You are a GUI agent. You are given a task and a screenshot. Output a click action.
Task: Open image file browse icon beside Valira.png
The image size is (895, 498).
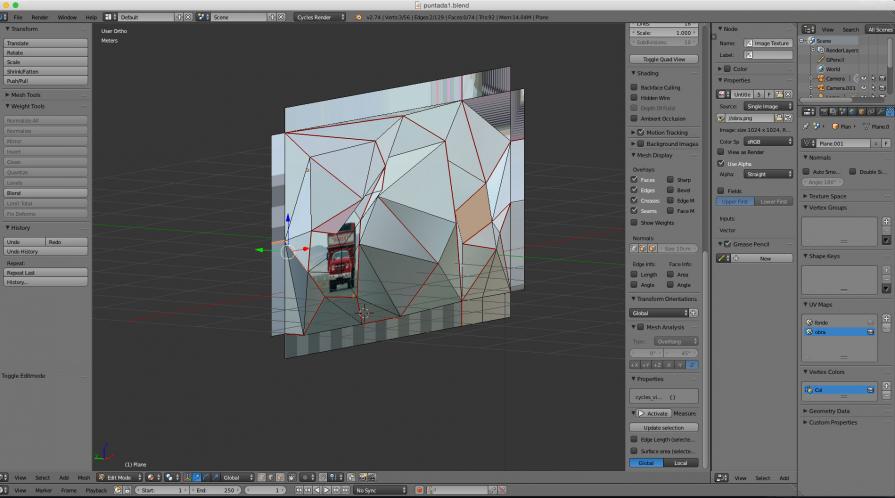coord(778,118)
